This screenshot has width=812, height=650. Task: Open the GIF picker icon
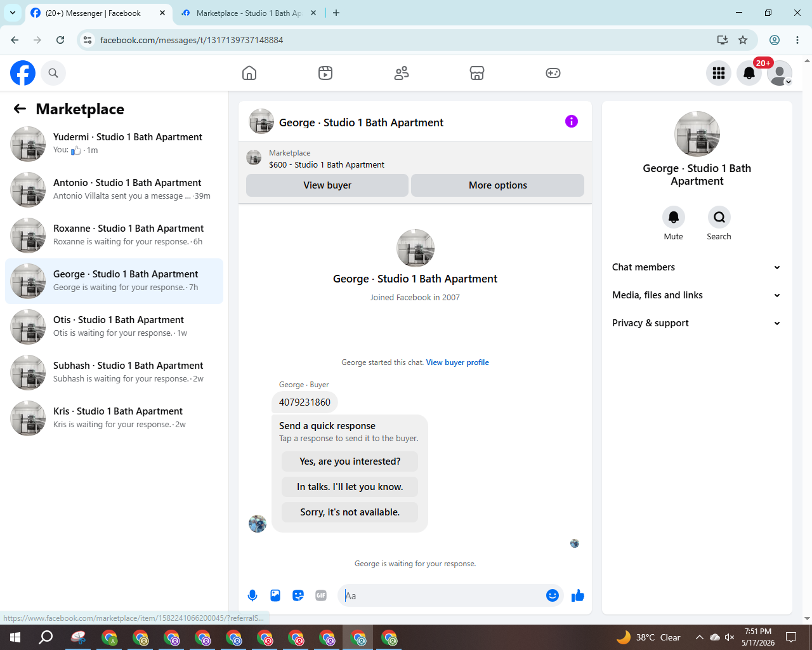321,595
